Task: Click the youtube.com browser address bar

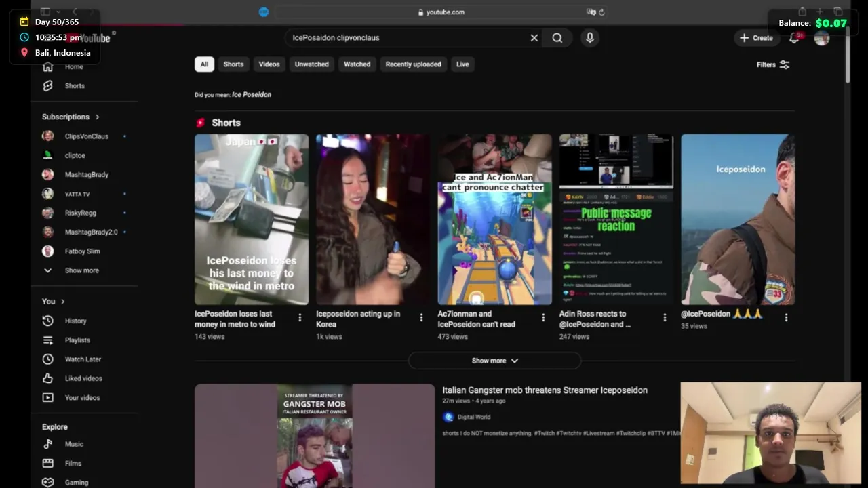Action: click(441, 12)
